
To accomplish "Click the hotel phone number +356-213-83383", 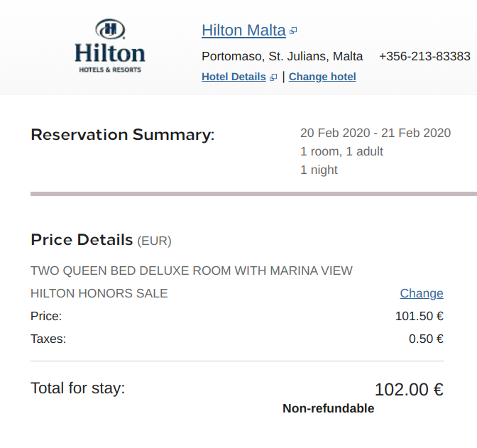I will click(424, 56).
